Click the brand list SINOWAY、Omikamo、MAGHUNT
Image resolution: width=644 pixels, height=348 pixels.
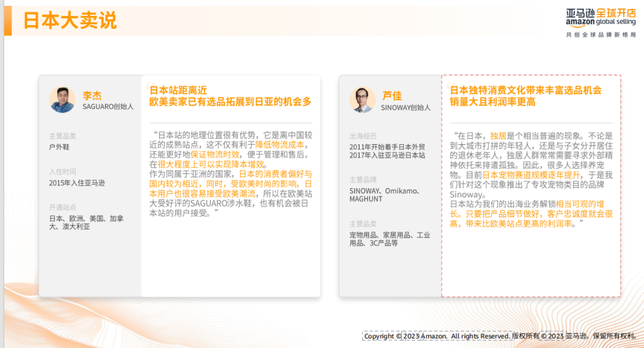click(385, 195)
